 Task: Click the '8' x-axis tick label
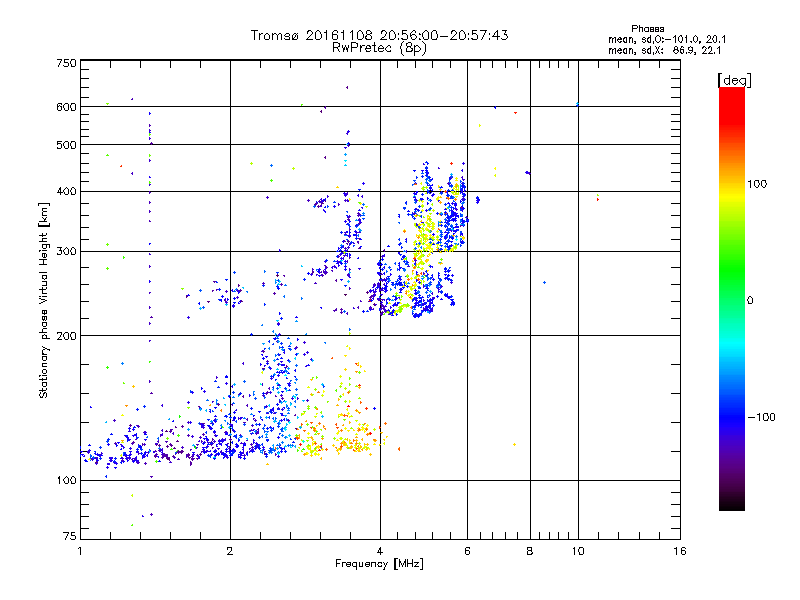pos(530,551)
